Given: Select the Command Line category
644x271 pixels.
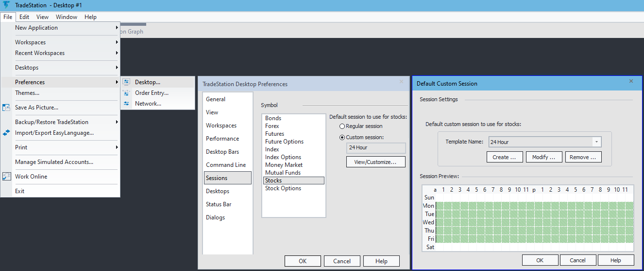Looking at the screenshot, I should pos(228,165).
